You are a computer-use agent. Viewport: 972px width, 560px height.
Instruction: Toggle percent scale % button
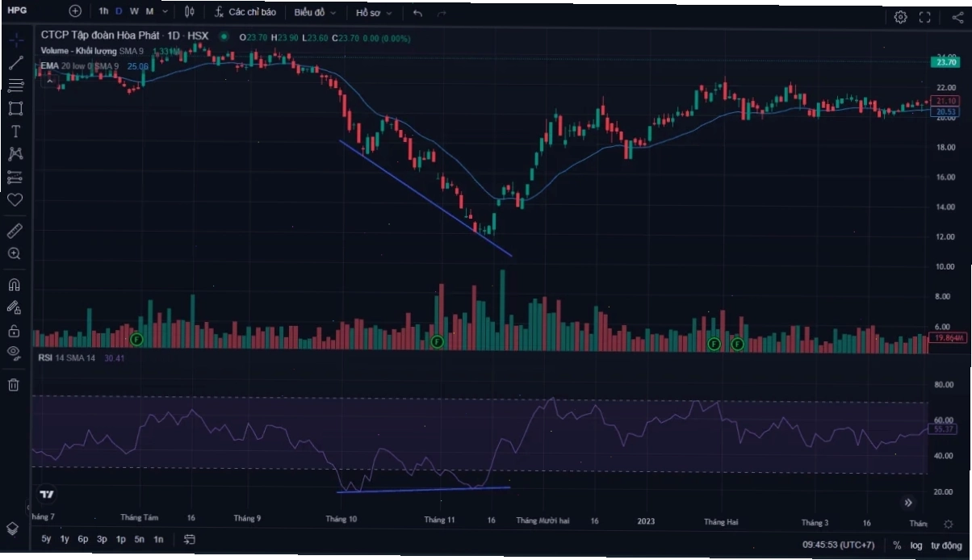897,546
